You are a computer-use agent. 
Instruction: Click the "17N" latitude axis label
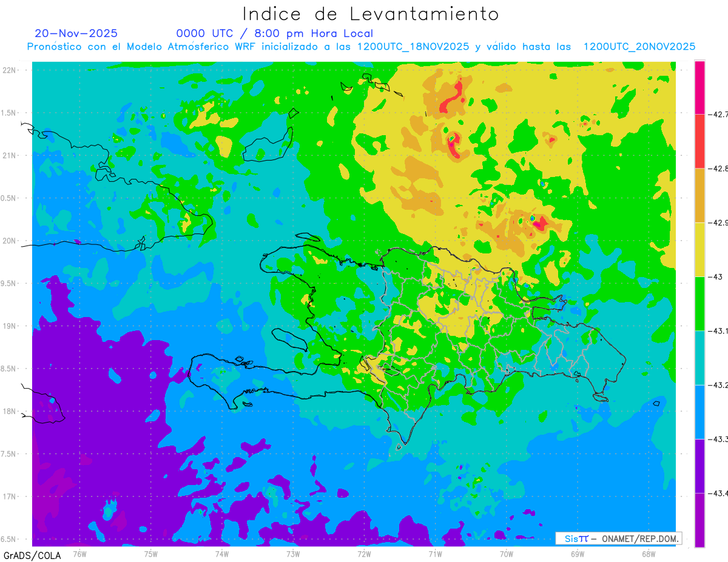coord(10,497)
